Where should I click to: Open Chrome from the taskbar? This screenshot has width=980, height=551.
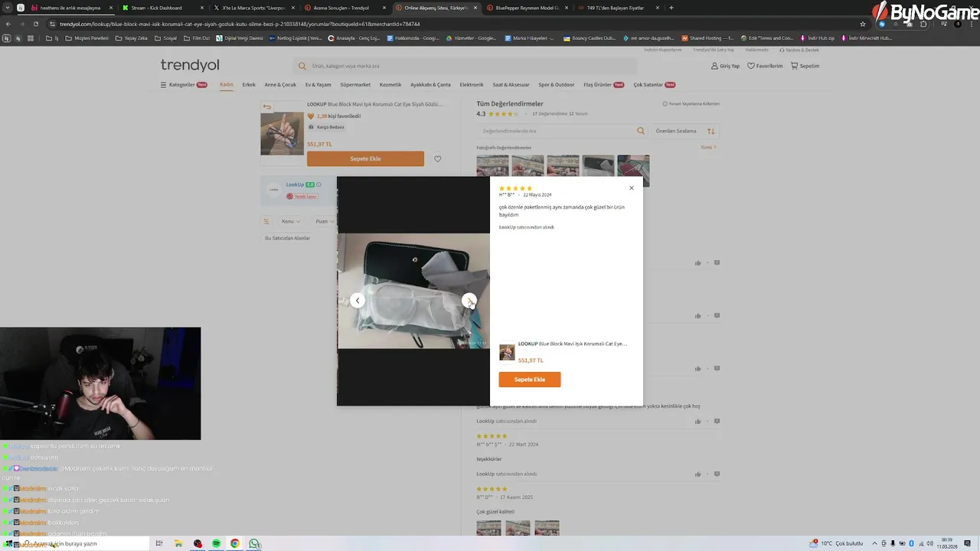pos(235,543)
